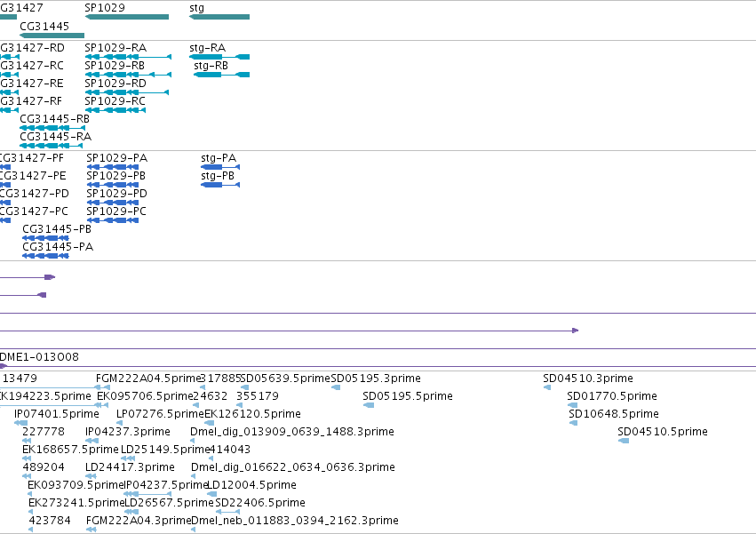Select protein CG31445-PA
The image size is (756, 534).
point(46,256)
